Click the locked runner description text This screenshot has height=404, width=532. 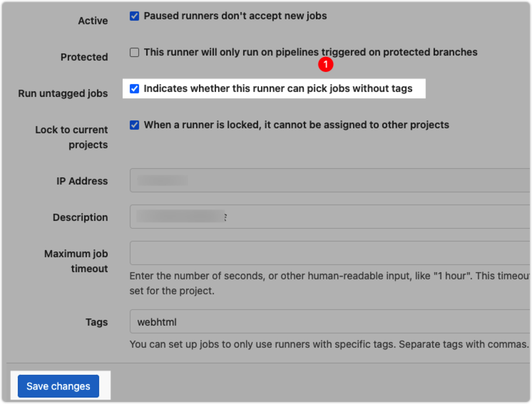tap(296, 125)
